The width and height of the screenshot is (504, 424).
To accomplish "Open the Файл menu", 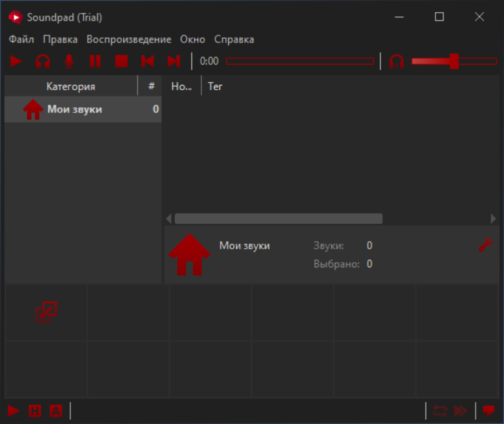I will (x=21, y=39).
